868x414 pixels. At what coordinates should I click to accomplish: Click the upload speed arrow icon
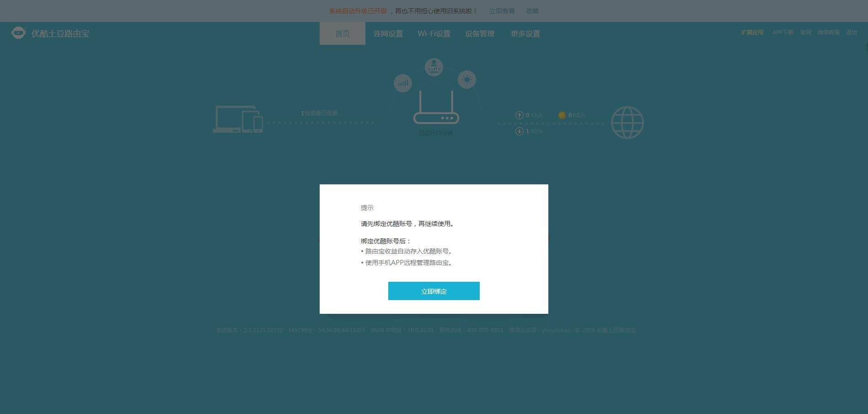[x=519, y=115]
